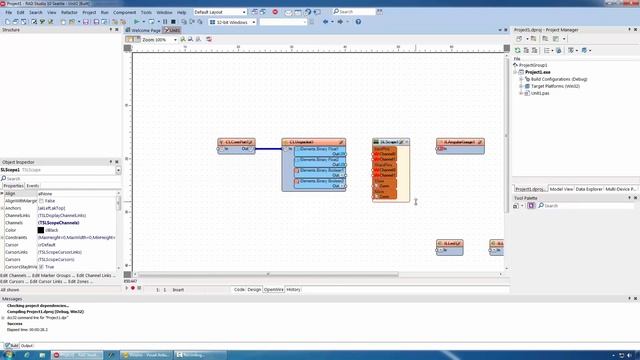Click the green Refresh icon in the Project Manager
The width and height of the screenshot is (640, 360).
click(518, 50)
